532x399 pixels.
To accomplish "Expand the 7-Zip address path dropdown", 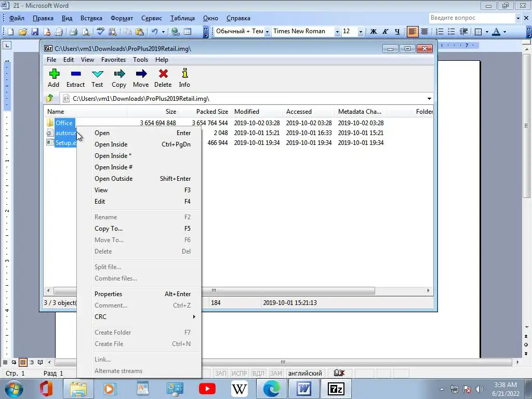I will [429, 98].
